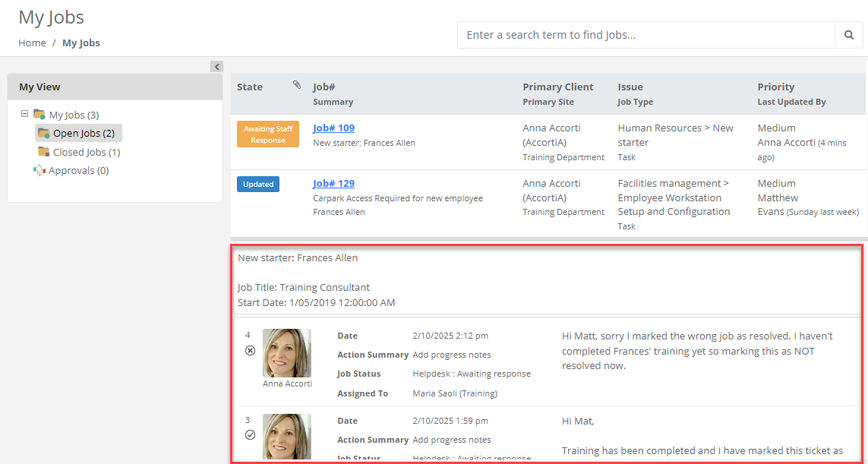The height and width of the screenshot is (464, 868).
Task: Click the circled checkmark icon on note 3
Action: pyautogui.click(x=250, y=435)
